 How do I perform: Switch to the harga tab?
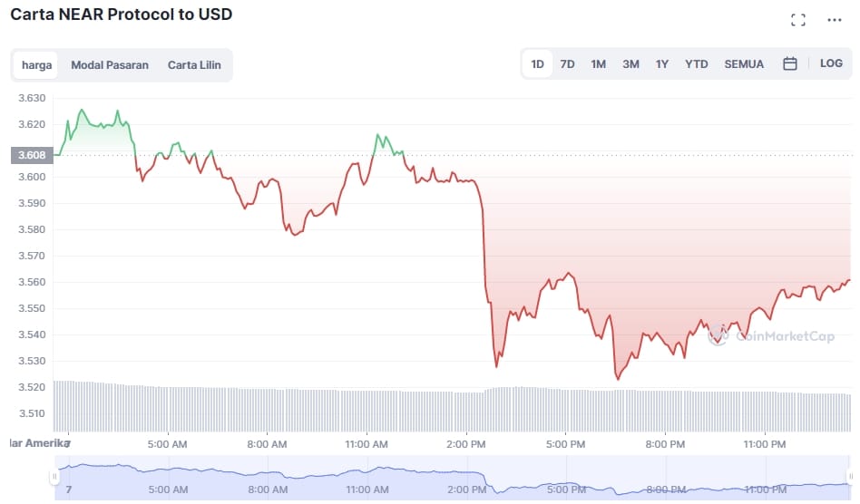point(37,65)
